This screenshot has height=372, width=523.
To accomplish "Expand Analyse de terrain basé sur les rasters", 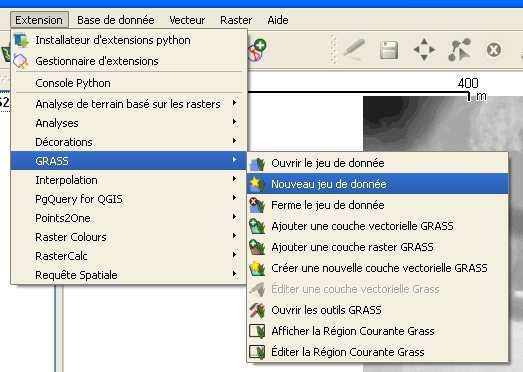I will pos(129,104).
